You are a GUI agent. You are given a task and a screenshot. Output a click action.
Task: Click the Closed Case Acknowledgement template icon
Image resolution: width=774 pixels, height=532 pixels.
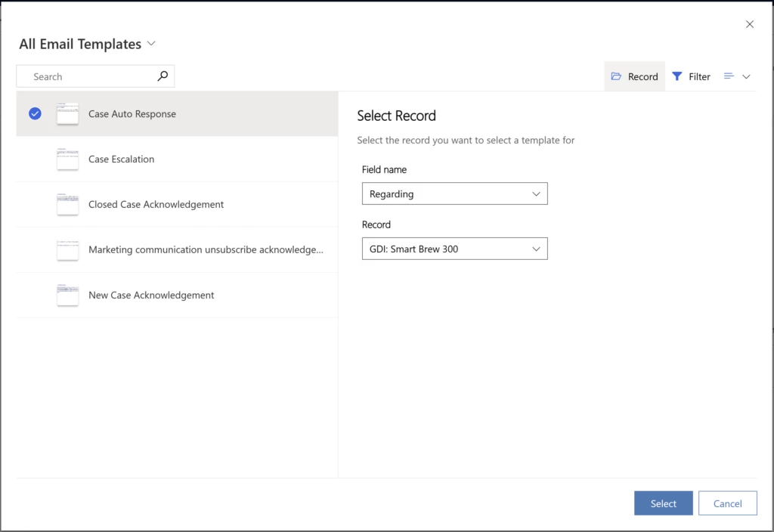coord(67,204)
